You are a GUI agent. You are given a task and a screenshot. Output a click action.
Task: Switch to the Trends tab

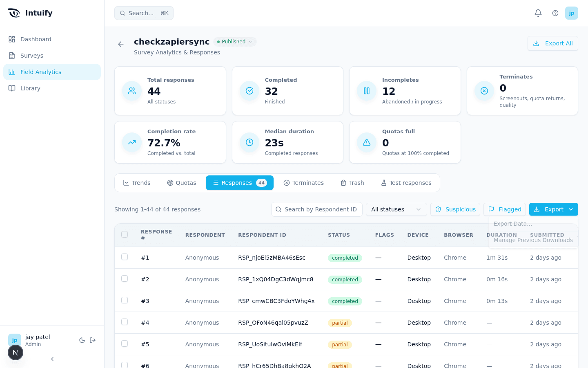[137, 183]
